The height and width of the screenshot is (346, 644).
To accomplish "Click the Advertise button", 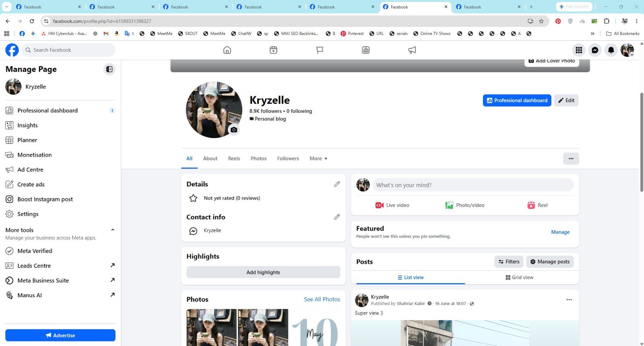I will 60,335.
